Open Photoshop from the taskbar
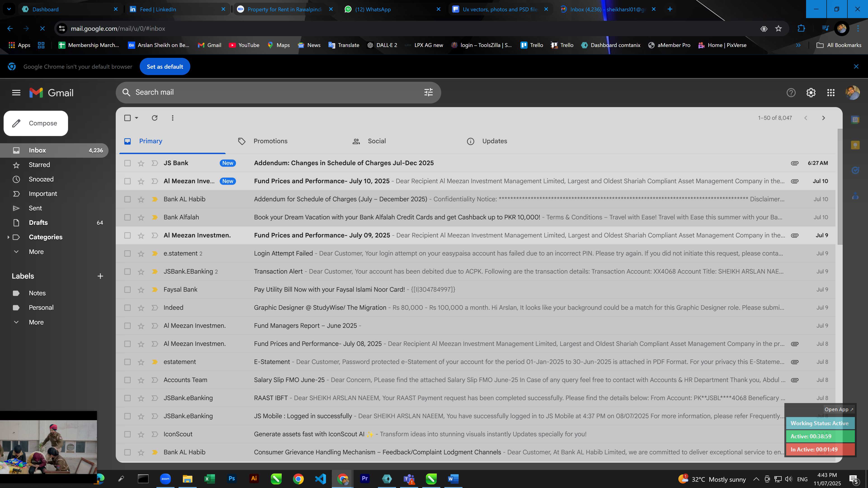 [231, 479]
